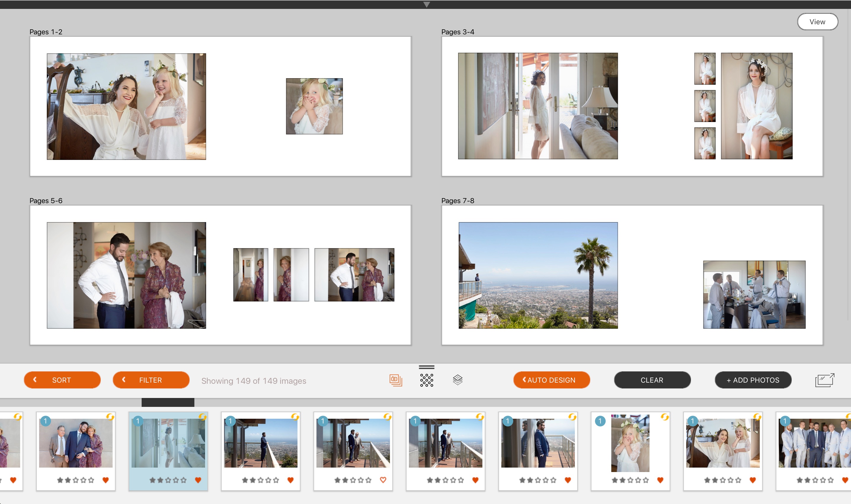Select the flower girl thumbnail in the filmstrip
The image size is (851, 504).
(630, 443)
